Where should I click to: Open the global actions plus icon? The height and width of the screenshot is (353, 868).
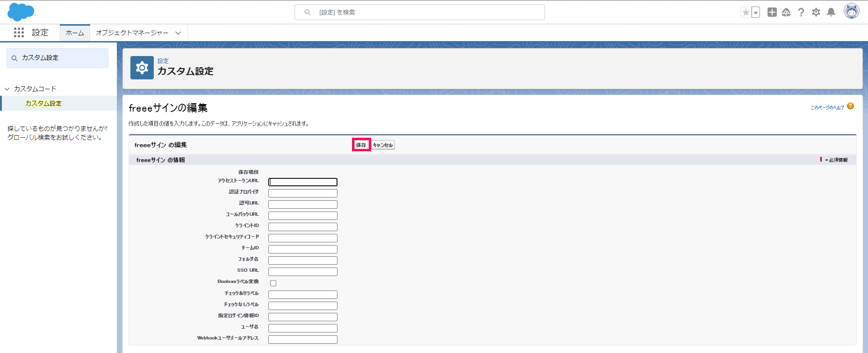(x=772, y=12)
